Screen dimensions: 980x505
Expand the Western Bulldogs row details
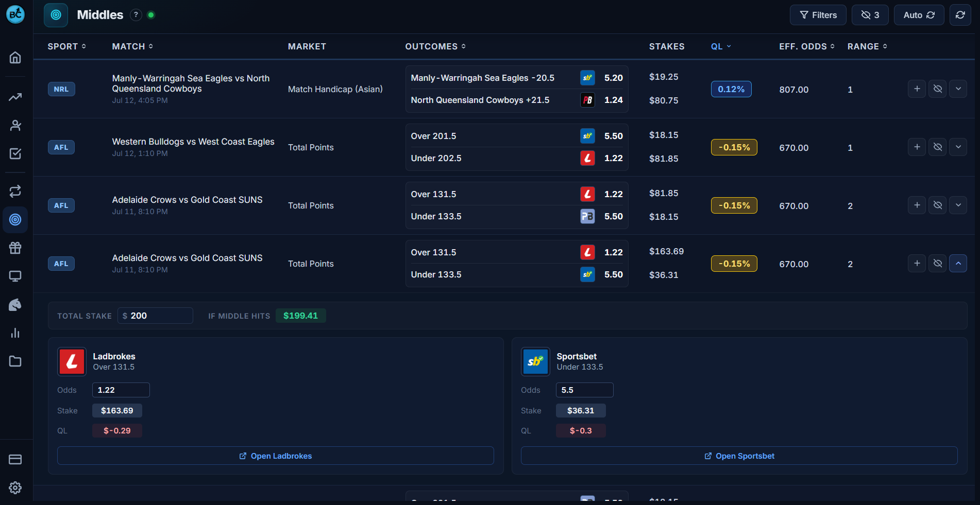tap(958, 147)
